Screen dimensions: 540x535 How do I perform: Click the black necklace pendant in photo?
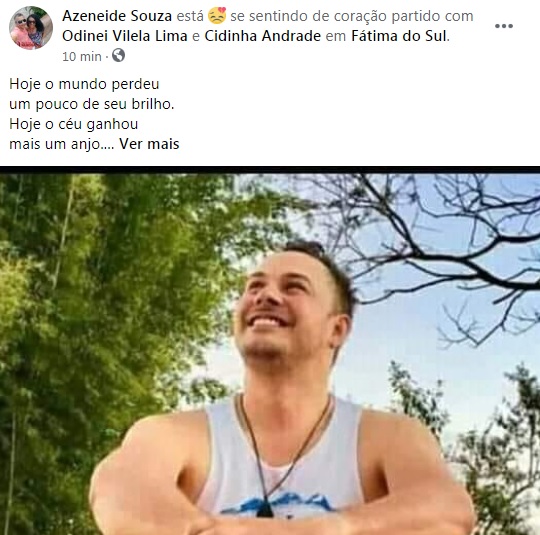(x=264, y=509)
